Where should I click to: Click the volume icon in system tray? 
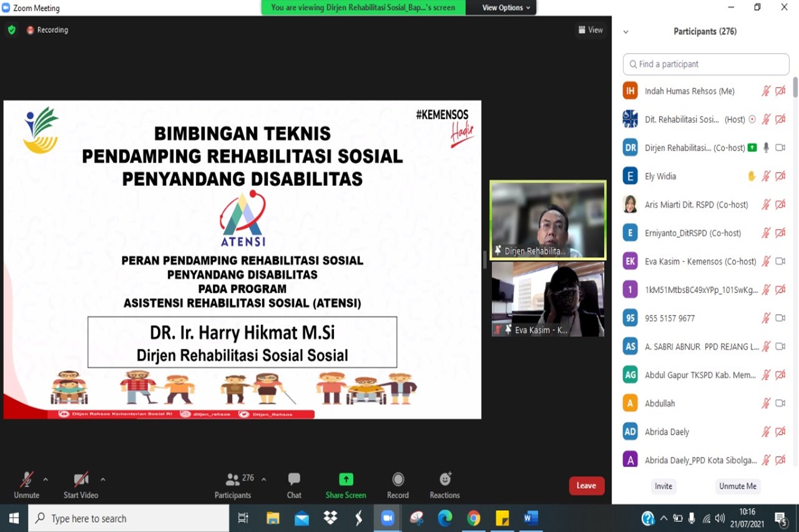pyautogui.click(x=720, y=518)
